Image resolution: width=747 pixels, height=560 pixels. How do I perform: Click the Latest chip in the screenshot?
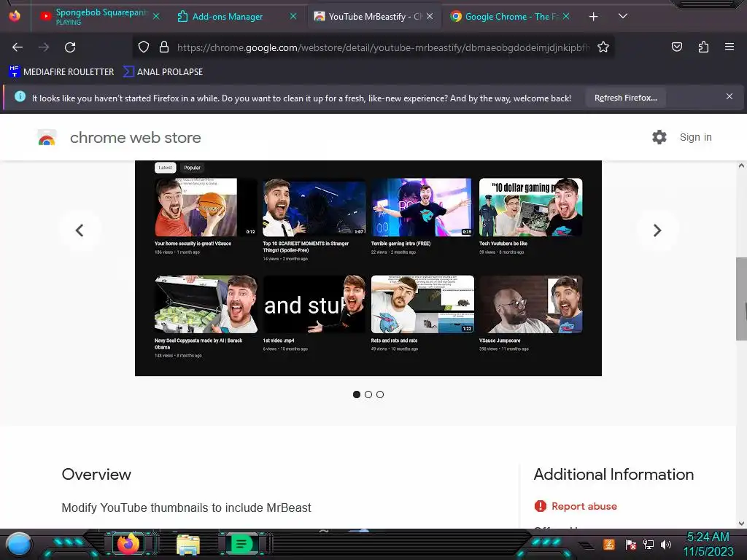pos(166,168)
